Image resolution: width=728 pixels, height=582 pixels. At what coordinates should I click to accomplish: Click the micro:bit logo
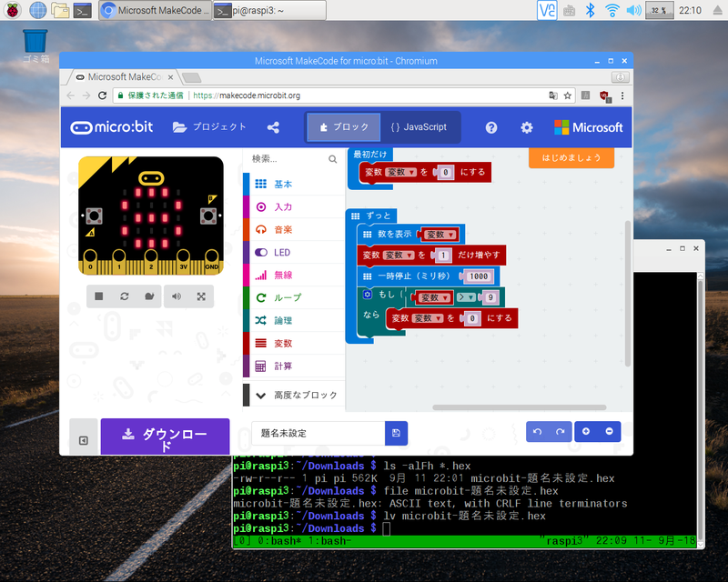coord(111,126)
